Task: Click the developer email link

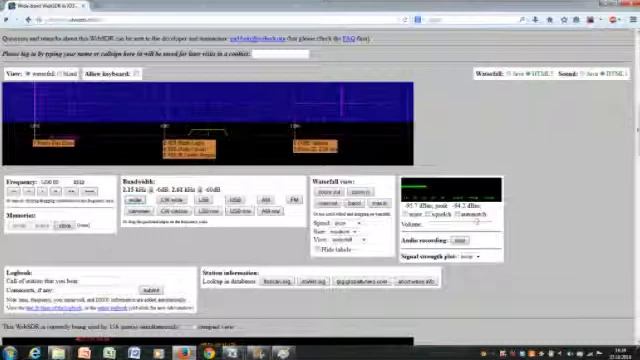Action: 257,39
